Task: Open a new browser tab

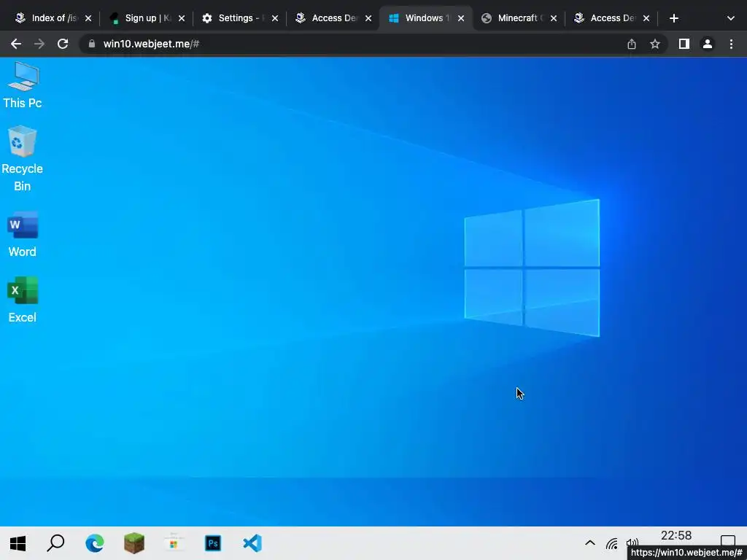Action: [x=673, y=18]
